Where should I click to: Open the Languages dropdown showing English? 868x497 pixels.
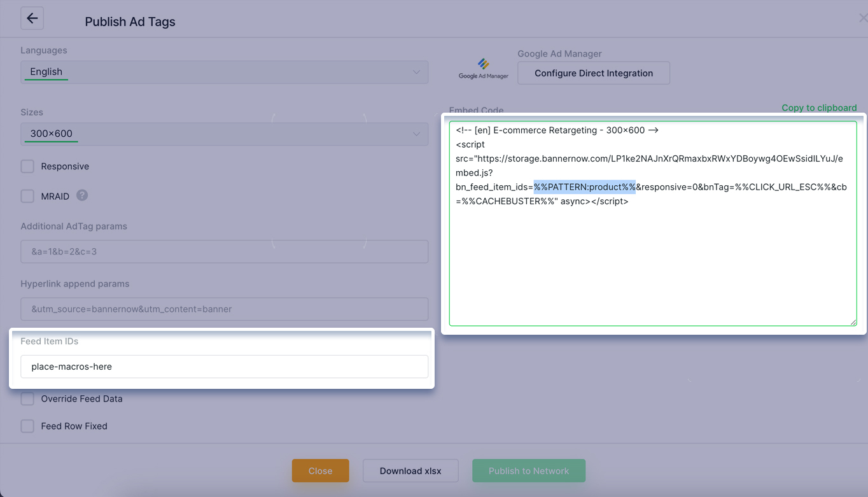coord(224,72)
